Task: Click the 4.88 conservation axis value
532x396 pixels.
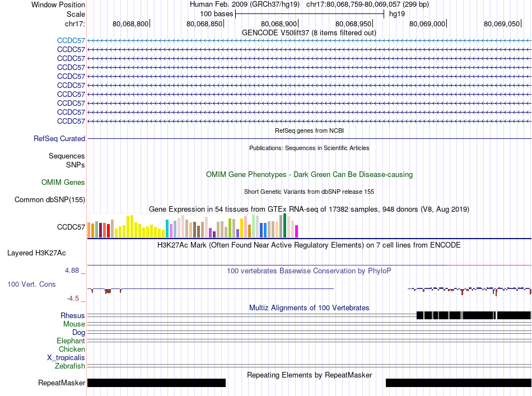Action: 72,271
